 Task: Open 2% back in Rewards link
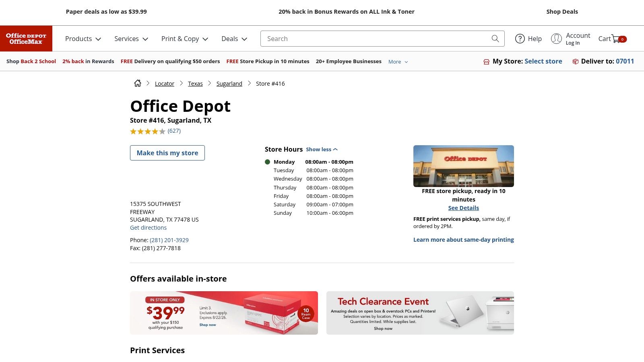[x=88, y=61]
